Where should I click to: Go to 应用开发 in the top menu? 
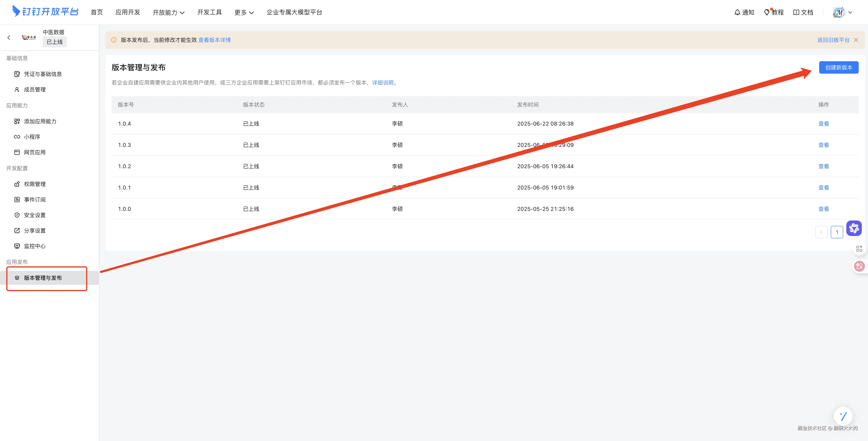click(x=127, y=12)
